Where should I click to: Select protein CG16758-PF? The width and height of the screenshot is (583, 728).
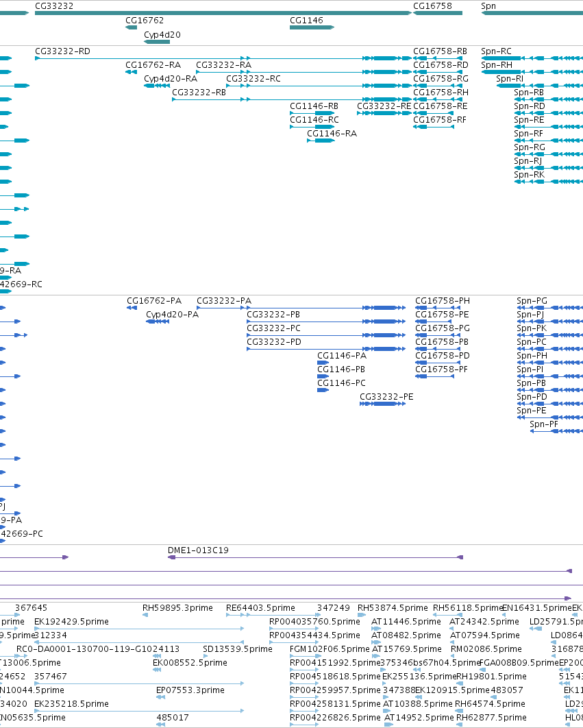[x=441, y=369]
